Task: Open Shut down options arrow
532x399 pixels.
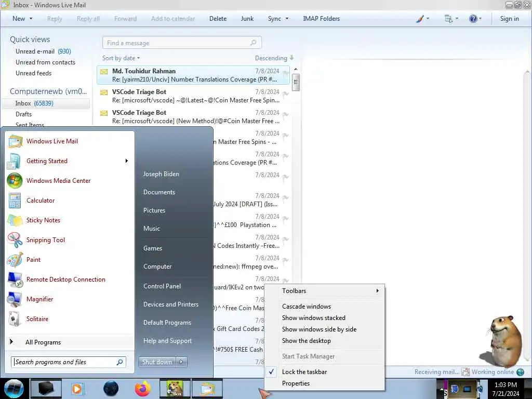Action: 181,362
